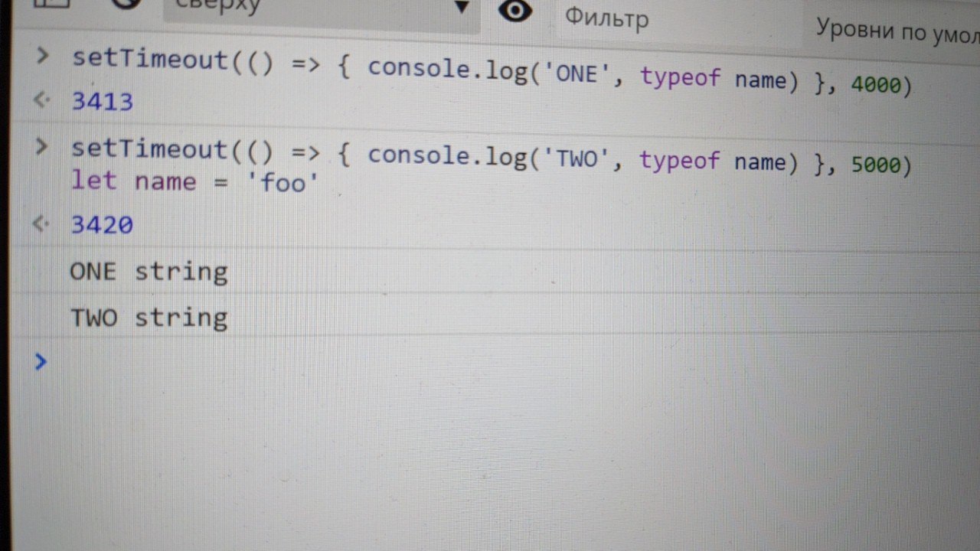Open the 'Уровни по умол' levels dropdown
This screenshot has width=980, height=551.
tap(896, 32)
